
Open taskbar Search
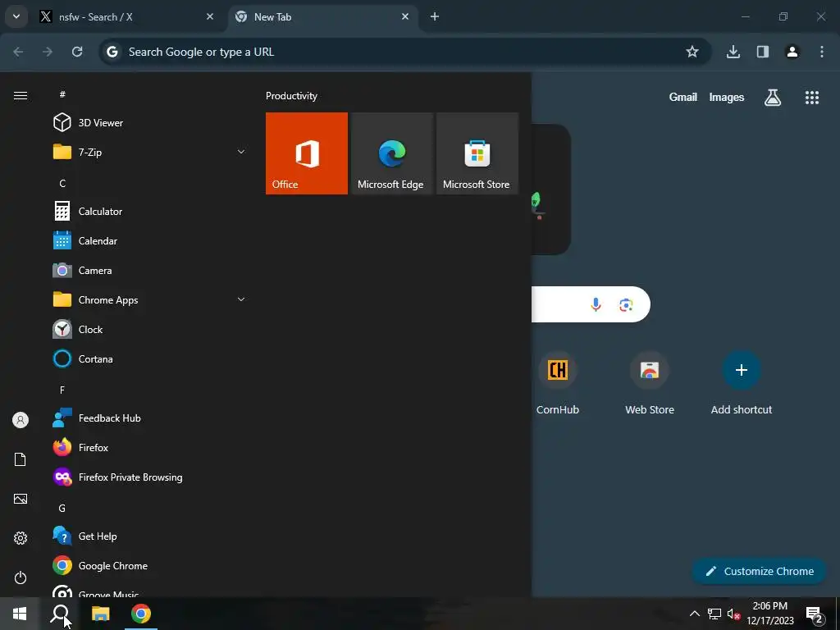tap(60, 614)
